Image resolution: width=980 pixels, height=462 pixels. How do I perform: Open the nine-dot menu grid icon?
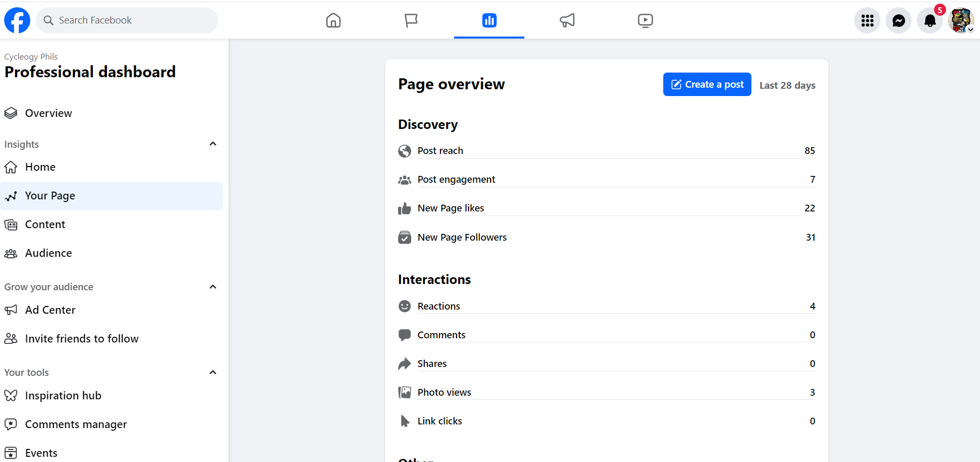pos(867,20)
